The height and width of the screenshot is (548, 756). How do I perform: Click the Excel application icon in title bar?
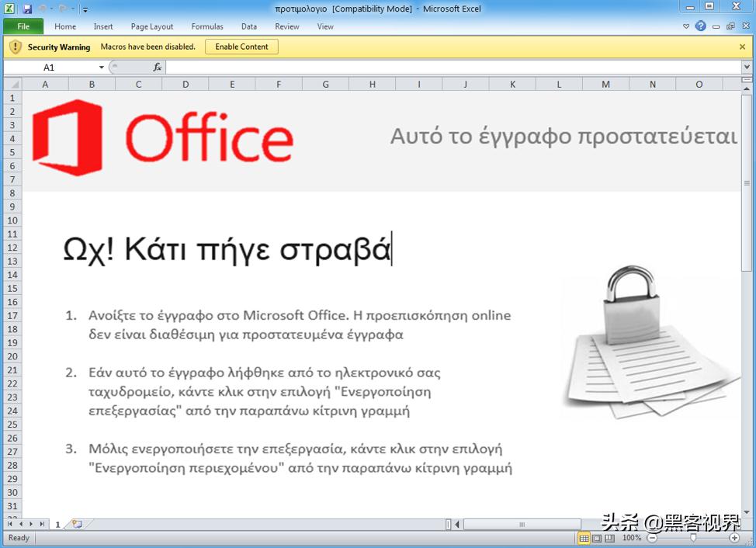9,9
